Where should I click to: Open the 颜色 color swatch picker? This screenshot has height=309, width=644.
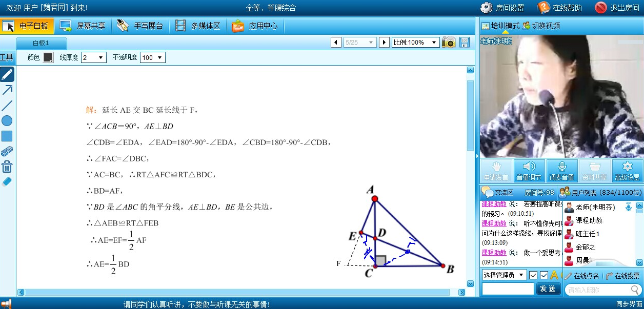(x=48, y=58)
